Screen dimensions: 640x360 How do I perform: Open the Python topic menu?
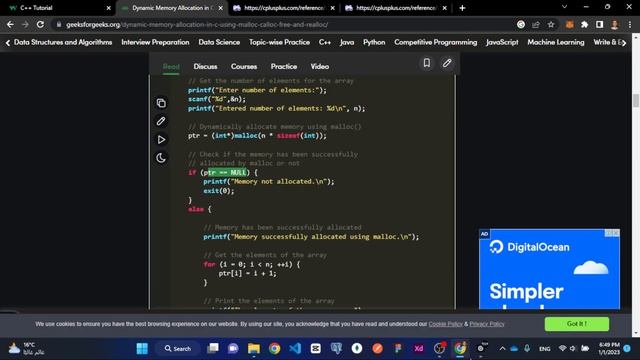[374, 42]
